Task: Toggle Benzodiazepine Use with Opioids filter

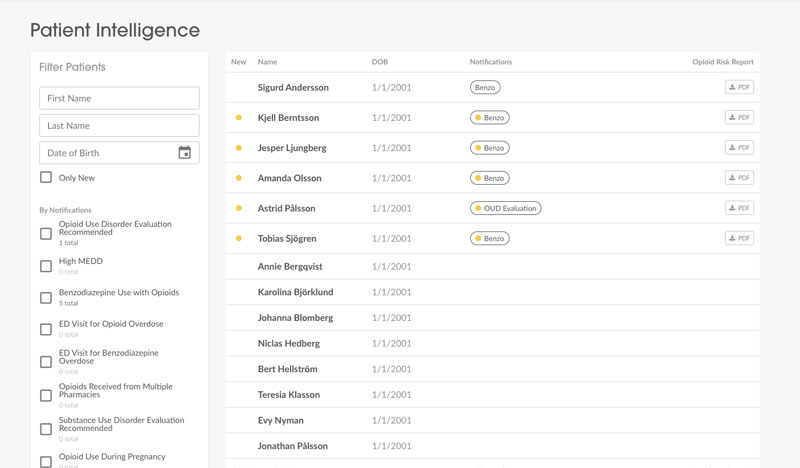Action: pos(46,297)
